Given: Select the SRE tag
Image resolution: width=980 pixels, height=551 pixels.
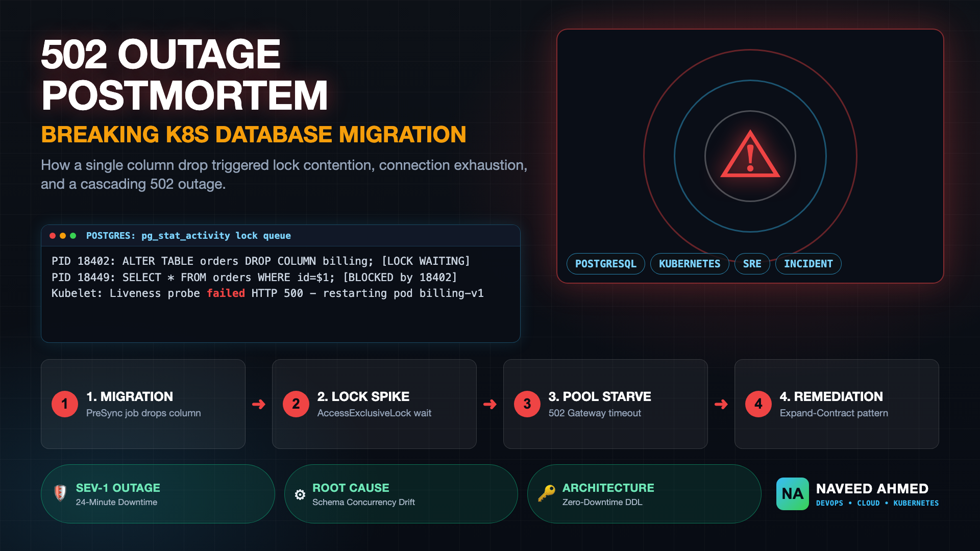Looking at the screenshot, I should point(752,264).
